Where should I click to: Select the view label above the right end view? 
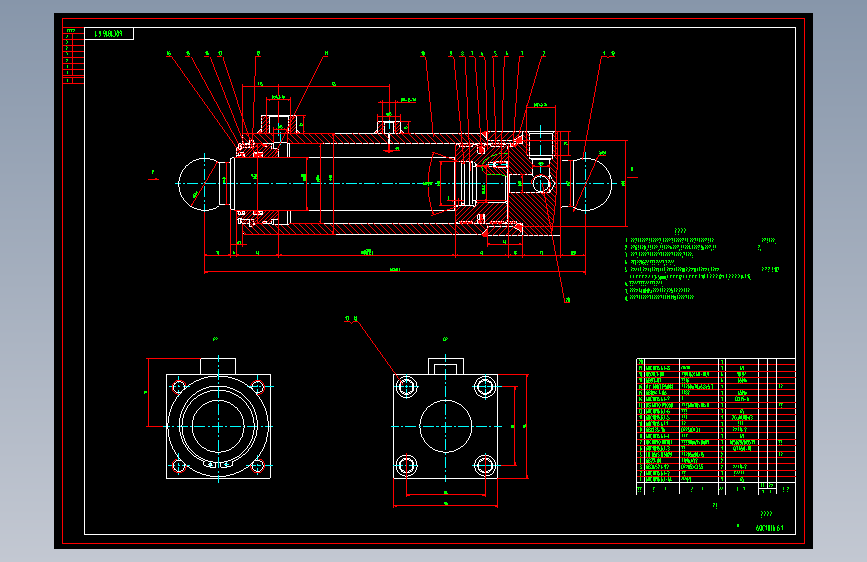tap(445, 339)
